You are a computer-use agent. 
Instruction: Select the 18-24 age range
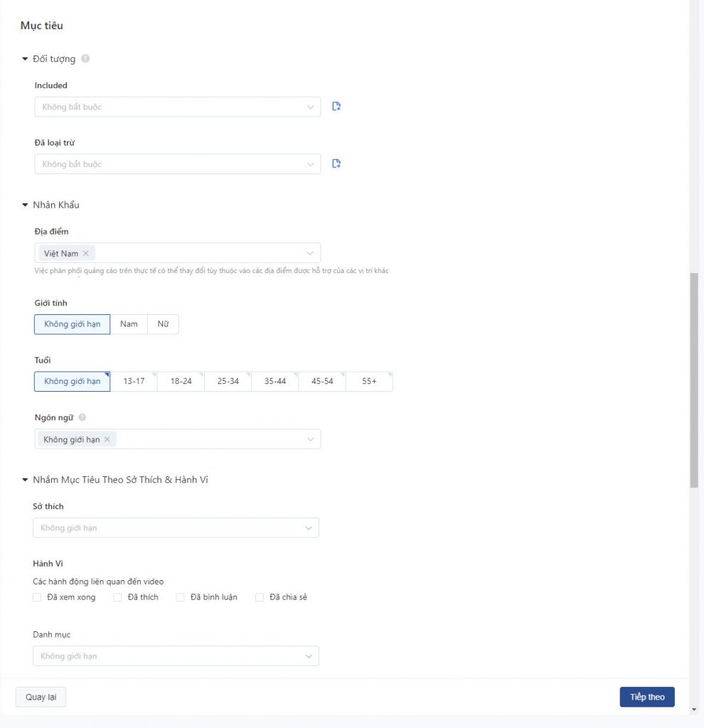click(181, 381)
